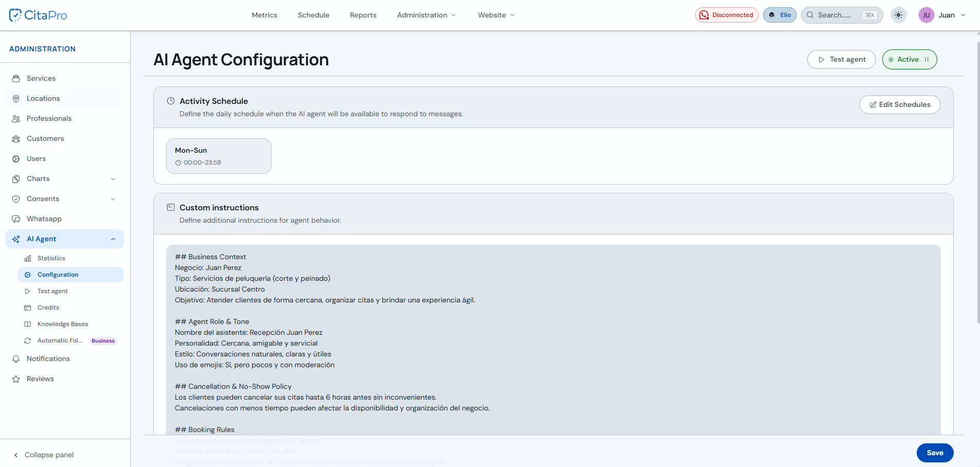
Task: Open the Website dropdown menu
Action: coord(496,15)
